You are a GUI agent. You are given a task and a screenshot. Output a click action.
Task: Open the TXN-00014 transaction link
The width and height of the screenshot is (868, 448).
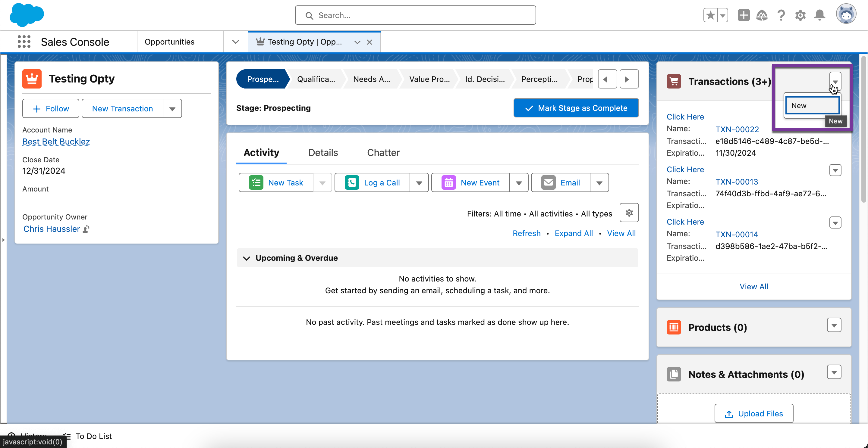737,234
